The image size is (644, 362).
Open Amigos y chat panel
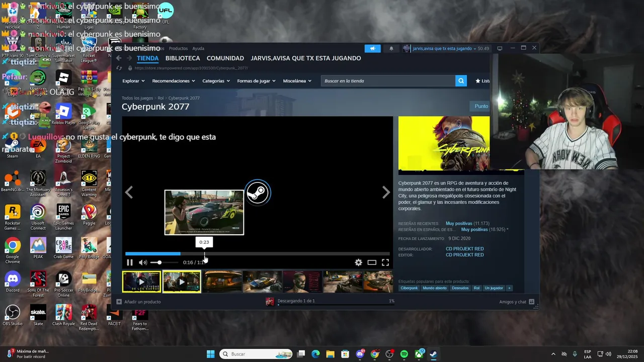(x=517, y=302)
